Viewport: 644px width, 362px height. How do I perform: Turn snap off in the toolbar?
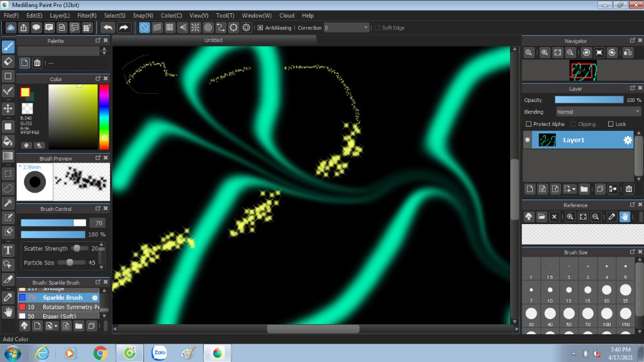144,28
